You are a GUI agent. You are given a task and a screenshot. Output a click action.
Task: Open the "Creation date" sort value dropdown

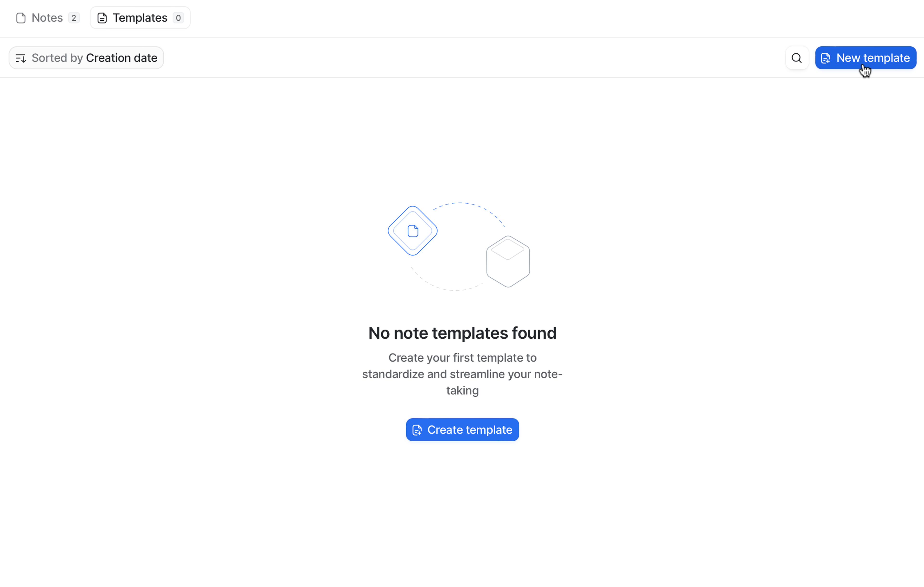122,58
